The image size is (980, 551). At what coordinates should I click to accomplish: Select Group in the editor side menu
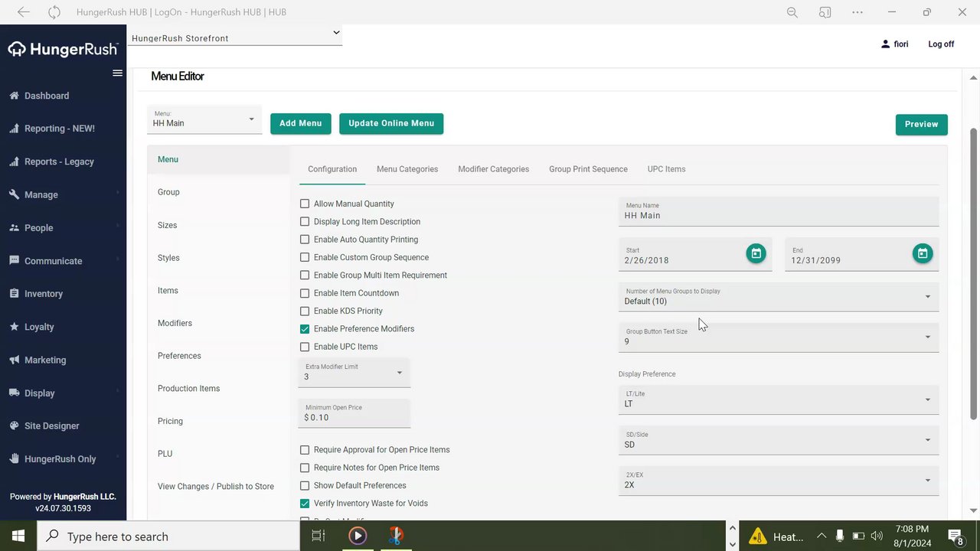[x=168, y=192]
